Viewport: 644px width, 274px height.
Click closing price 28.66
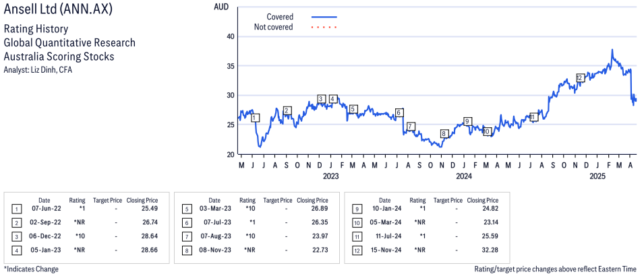[x=150, y=250]
